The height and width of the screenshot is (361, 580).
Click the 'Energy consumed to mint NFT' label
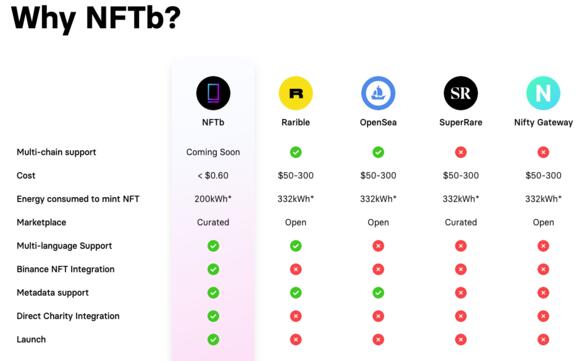click(x=78, y=199)
